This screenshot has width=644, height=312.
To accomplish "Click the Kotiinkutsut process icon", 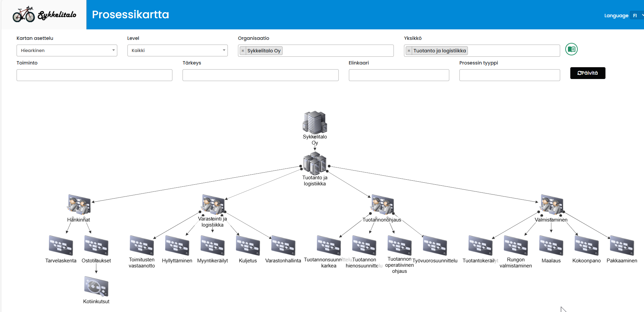I will [x=96, y=286].
